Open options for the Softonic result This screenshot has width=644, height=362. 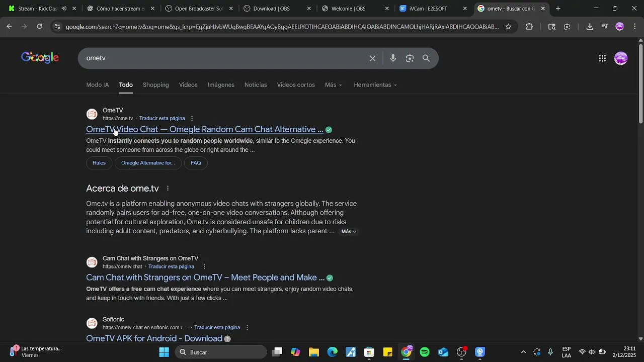247,328
